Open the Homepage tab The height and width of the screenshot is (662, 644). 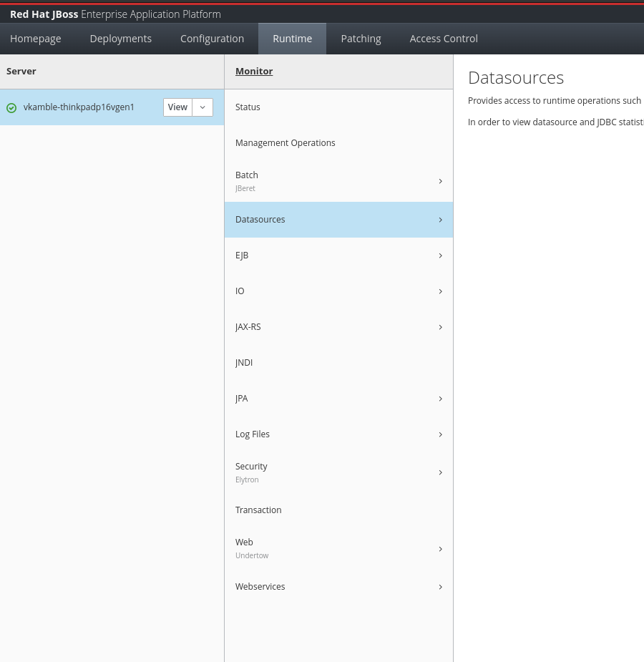pyautogui.click(x=36, y=39)
